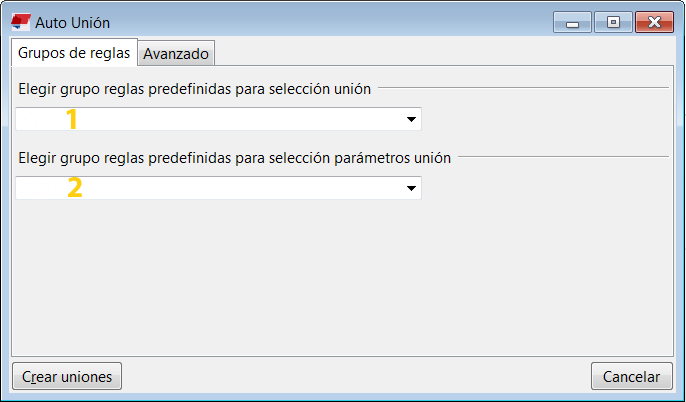Close the Auto Unión dialog
Screen dimensions: 686x402
[x=654, y=22]
